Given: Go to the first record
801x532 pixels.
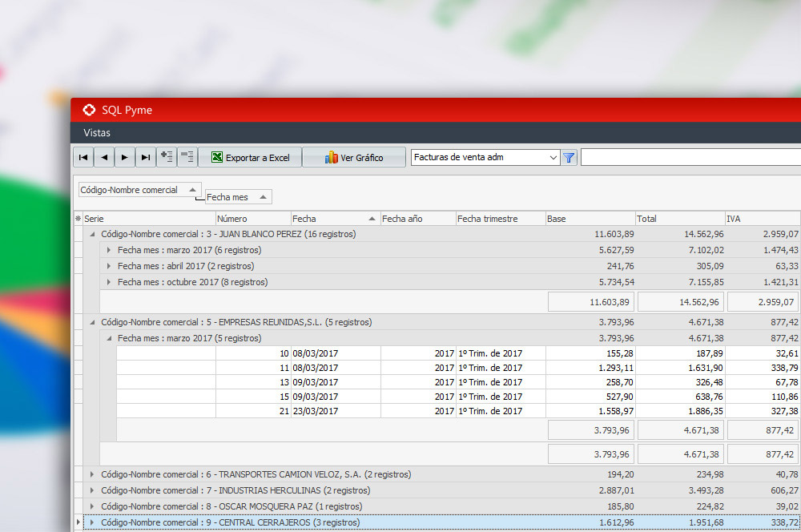Looking at the screenshot, I should click(x=83, y=157).
